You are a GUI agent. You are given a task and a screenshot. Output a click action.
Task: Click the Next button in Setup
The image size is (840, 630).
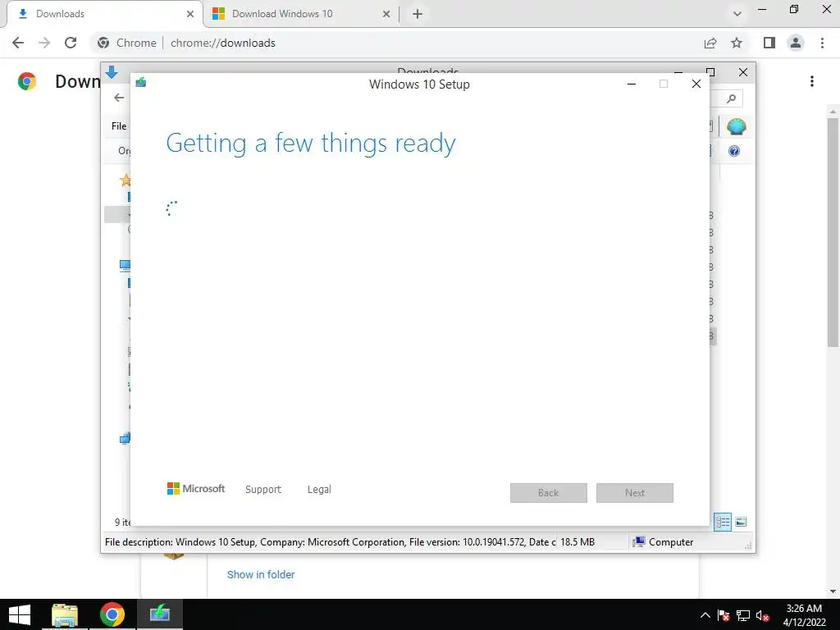point(635,493)
